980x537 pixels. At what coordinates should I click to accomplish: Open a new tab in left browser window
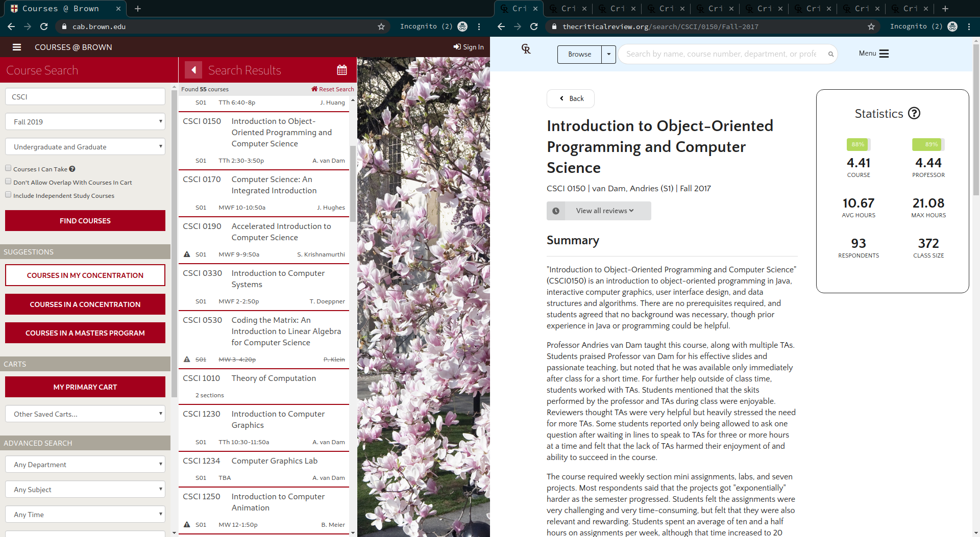point(138,9)
